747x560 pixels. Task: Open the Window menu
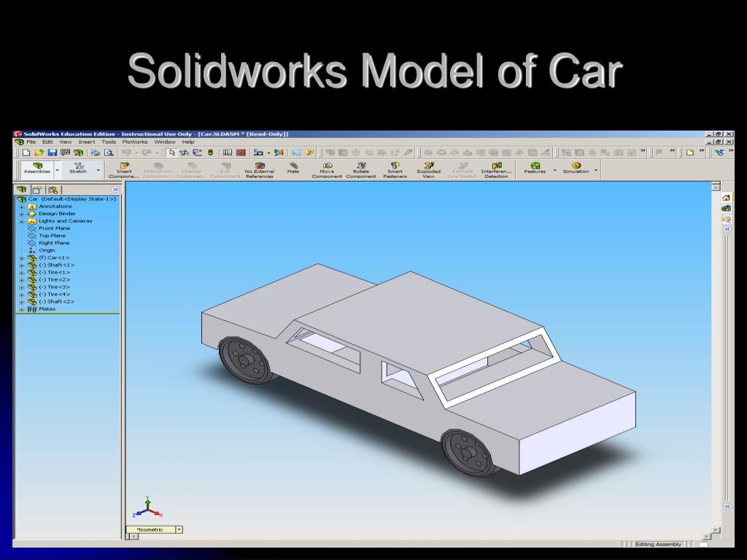coord(165,142)
